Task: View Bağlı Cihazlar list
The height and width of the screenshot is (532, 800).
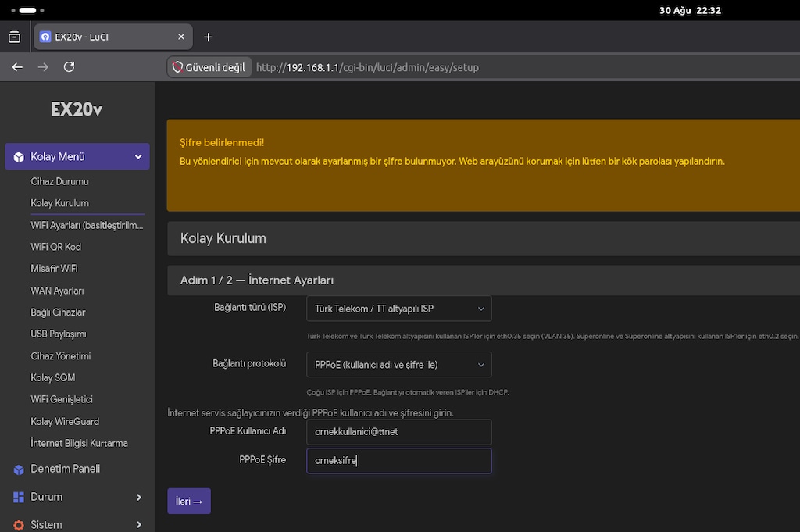Action: (x=58, y=312)
